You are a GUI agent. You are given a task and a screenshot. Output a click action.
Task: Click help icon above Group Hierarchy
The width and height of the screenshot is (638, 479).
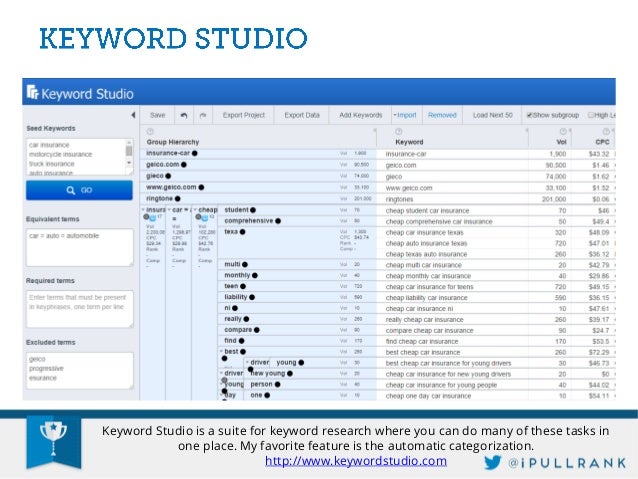(x=150, y=131)
